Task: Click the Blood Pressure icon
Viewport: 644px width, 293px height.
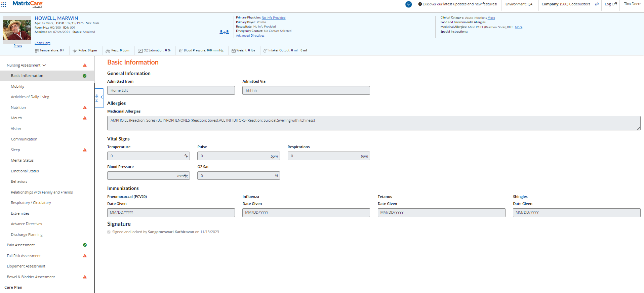Action: 181,50
